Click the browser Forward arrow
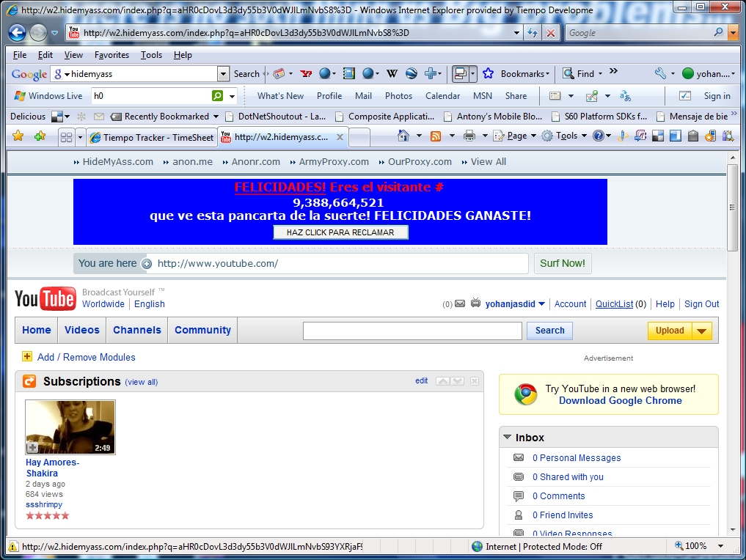746x560 pixels. [x=38, y=33]
